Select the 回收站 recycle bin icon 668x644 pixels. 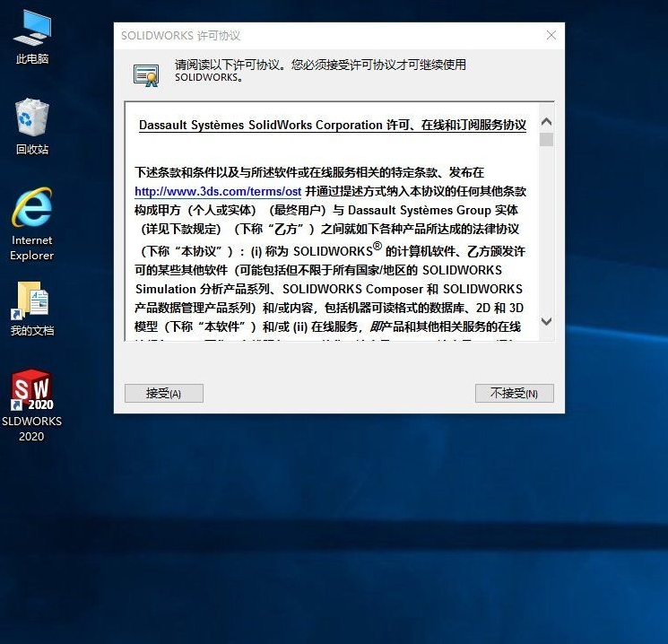(32, 127)
